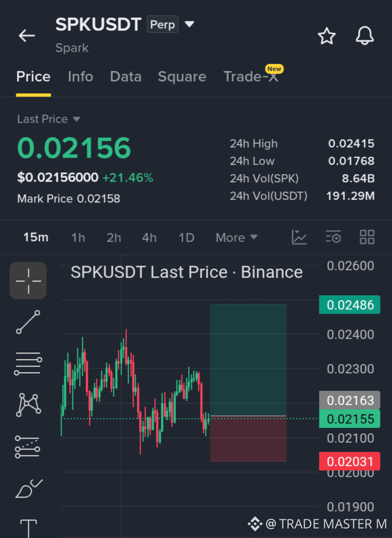Click the SPKUSDT Last Price · Binance title
392x538 pixels.
pos(186,272)
